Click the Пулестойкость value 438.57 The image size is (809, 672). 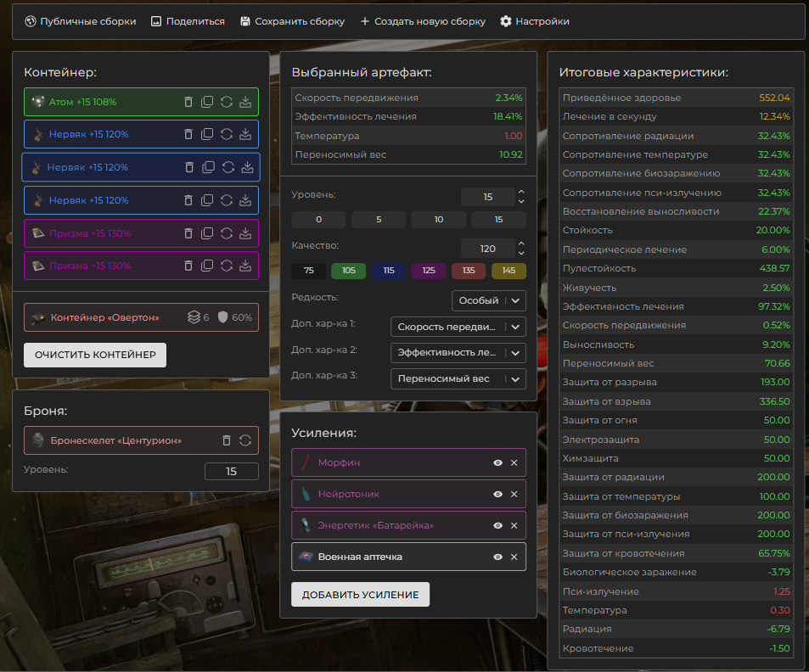pos(774,268)
